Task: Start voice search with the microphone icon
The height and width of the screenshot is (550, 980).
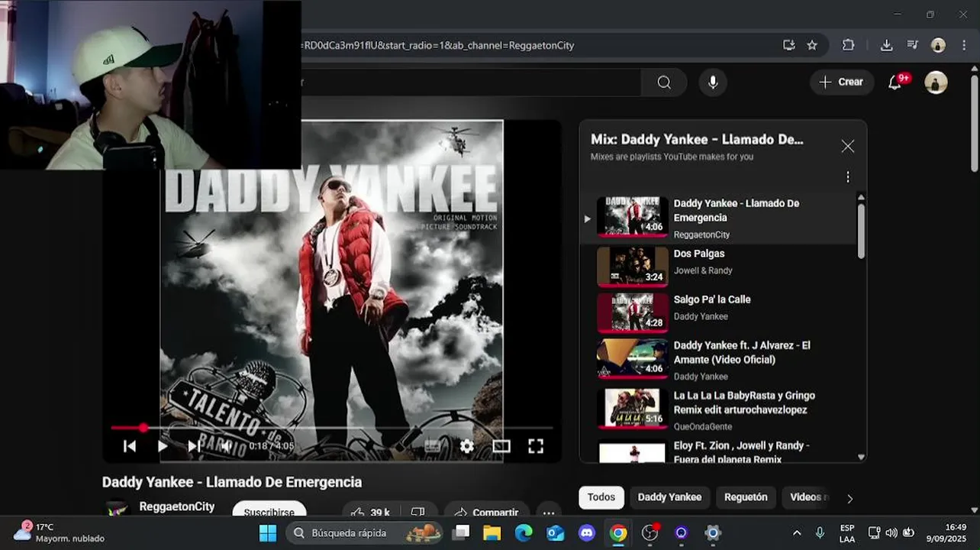Action: pos(713,82)
